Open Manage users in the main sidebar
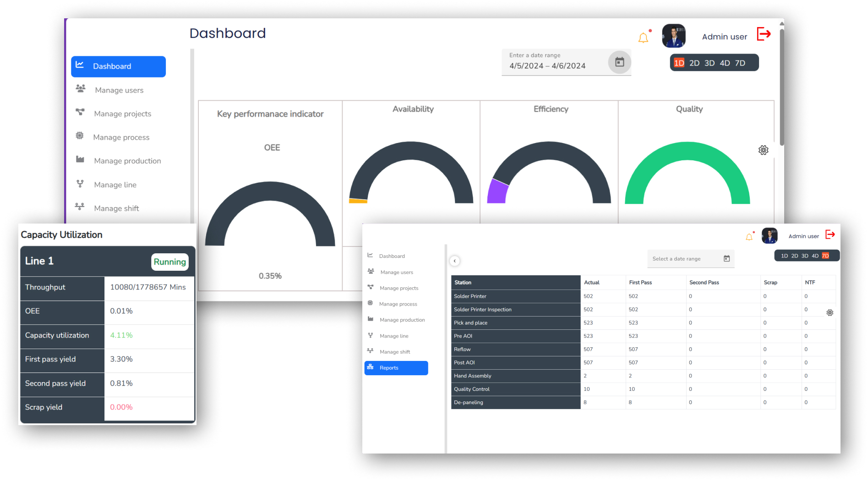 tap(119, 90)
